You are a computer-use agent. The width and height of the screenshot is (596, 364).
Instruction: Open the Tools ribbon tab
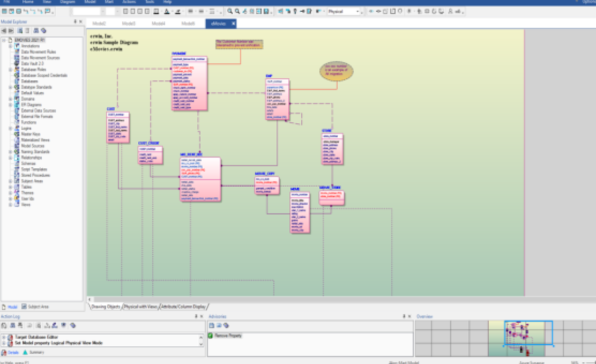pyautogui.click(x=150, y=2)
